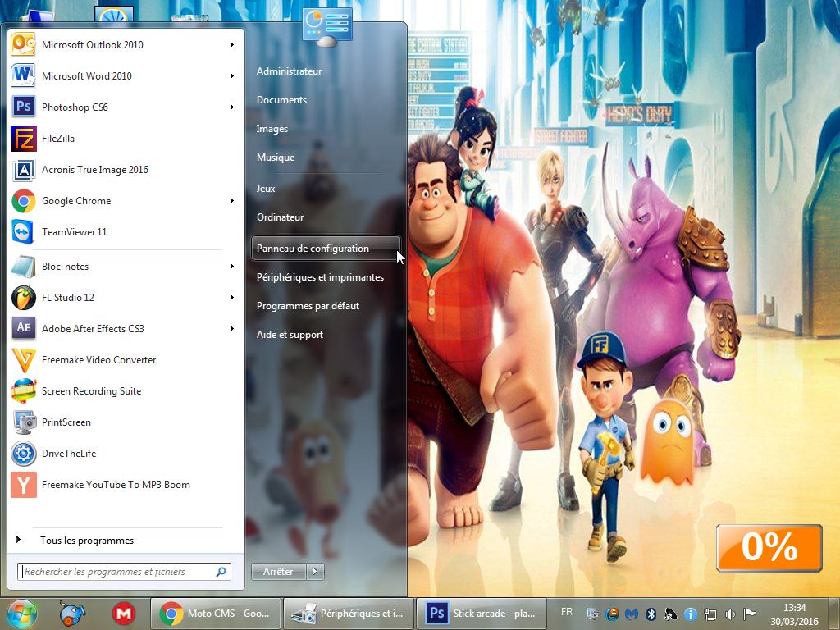
Task: Click the blue info tray icon
Action: (691, 614)
